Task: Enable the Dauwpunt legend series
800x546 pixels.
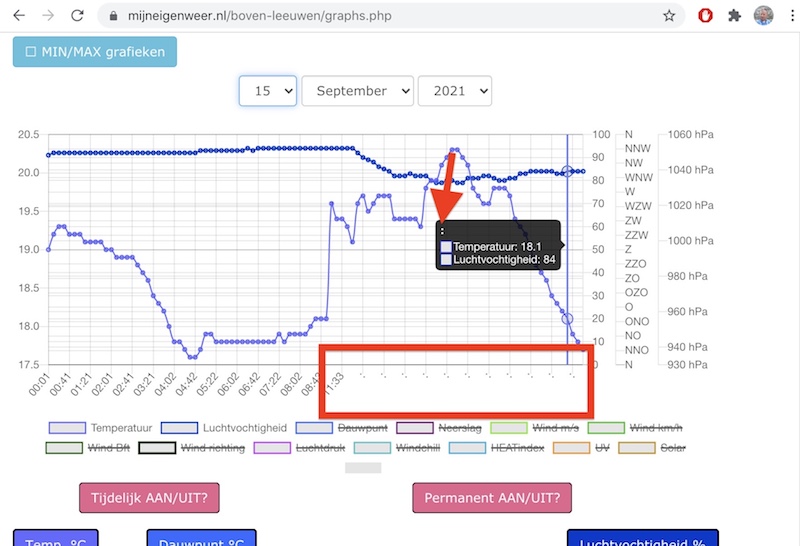Action: 334,428
